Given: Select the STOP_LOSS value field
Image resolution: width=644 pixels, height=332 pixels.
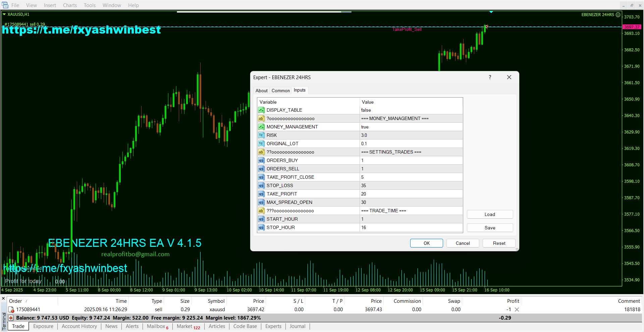Looking at the screenshot, I should pos(411,185).
